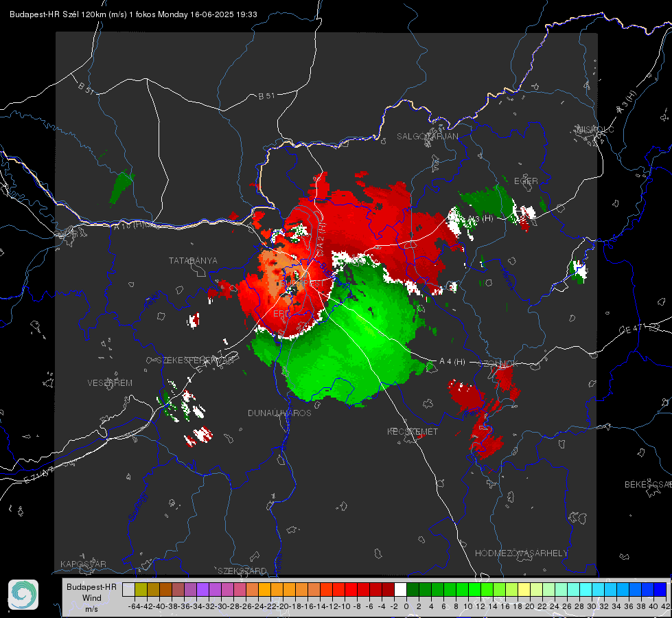Image resolution: width=672 pixels, height=618 pixels.
Task: Click the BEKESCSABA city label
Action: point(648,484)
